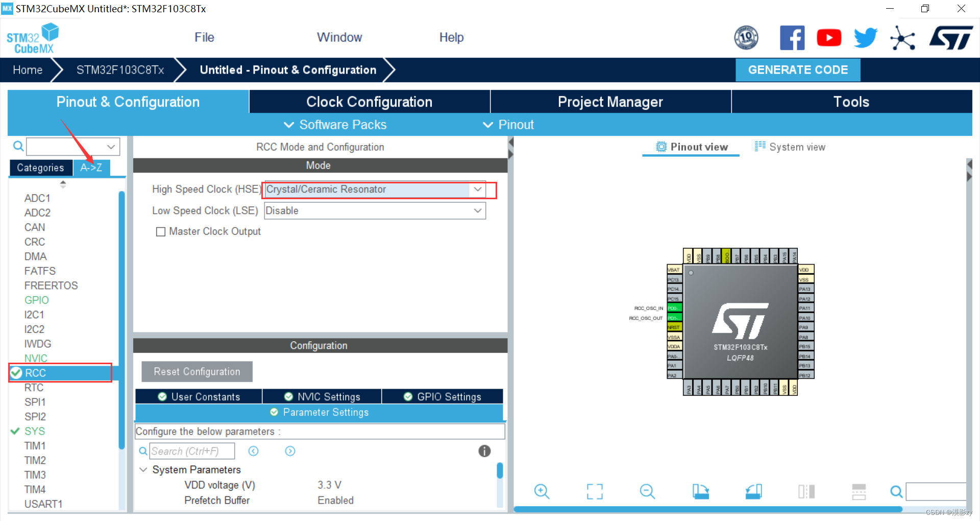Open the NVIC Settings tab
Image resolution: width=980 pixels, height=521 pixels.
[322, 397]
